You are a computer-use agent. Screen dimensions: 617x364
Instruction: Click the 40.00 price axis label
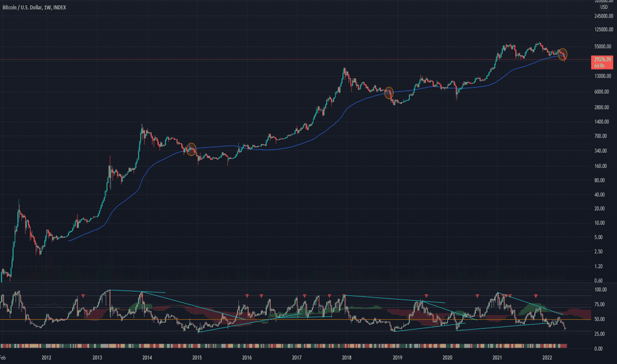(600, 195)
